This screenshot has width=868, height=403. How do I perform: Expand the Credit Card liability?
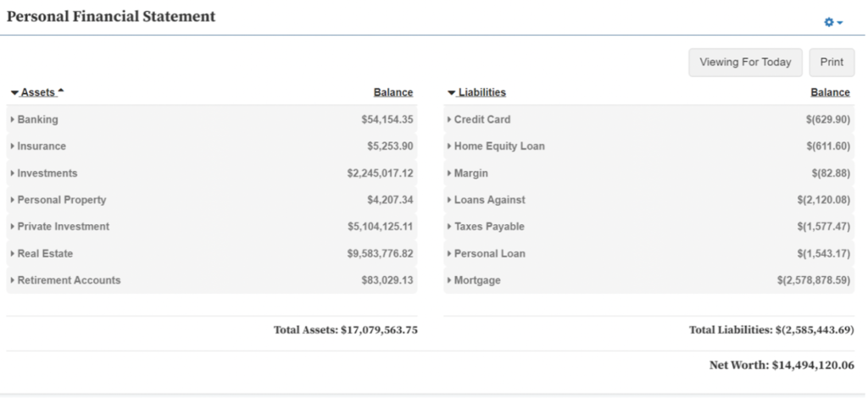481,119
